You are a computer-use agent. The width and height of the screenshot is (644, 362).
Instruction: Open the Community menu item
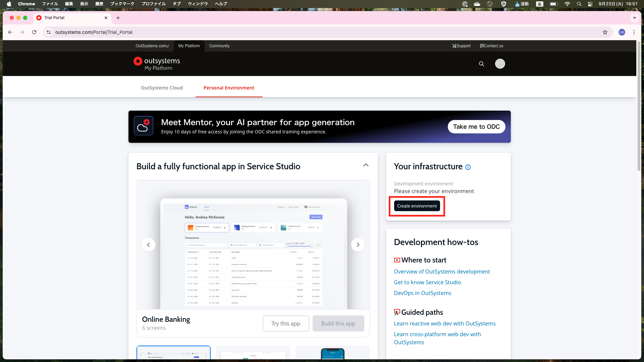point(219,46)
